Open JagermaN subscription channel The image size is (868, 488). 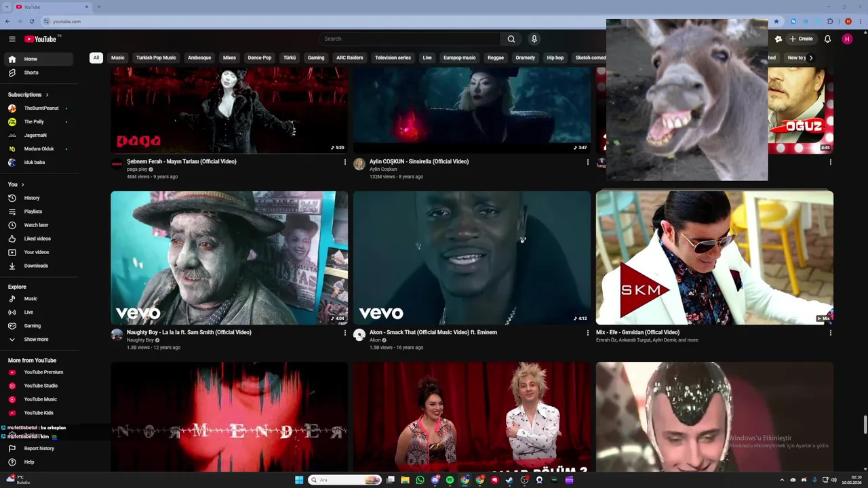click(x=39, y=136)
